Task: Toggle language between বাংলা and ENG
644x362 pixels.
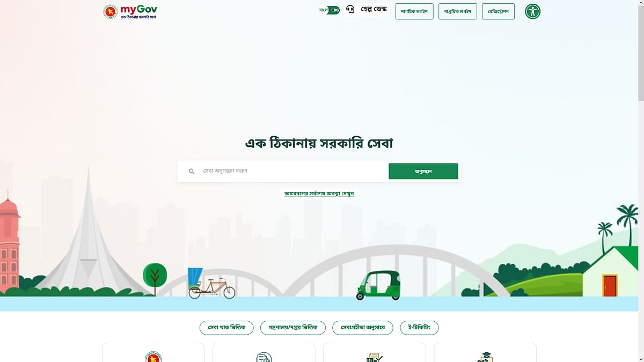Action: pyautogui.click(x=330, y=10)
